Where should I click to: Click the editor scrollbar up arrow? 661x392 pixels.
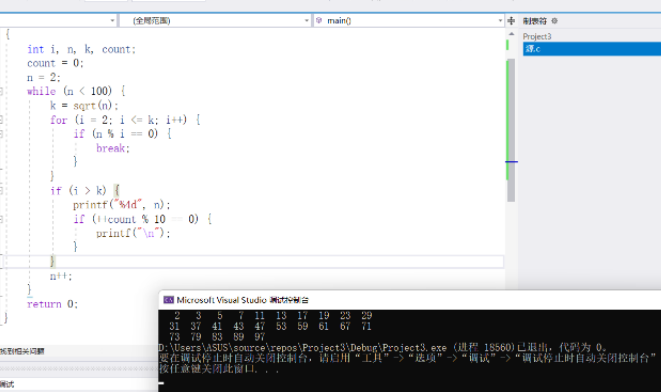click(511, 34)
